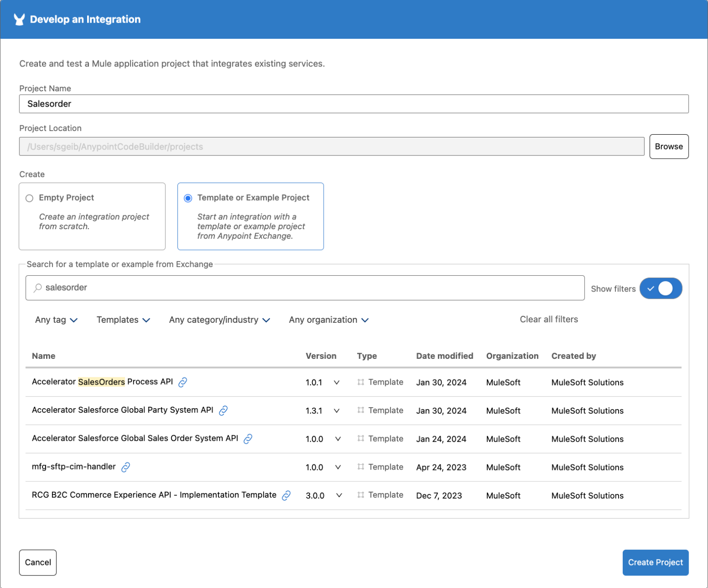The image size is (708, 588).
Task: Select the Template or Example Project option
Action: [x=188, y=198]
